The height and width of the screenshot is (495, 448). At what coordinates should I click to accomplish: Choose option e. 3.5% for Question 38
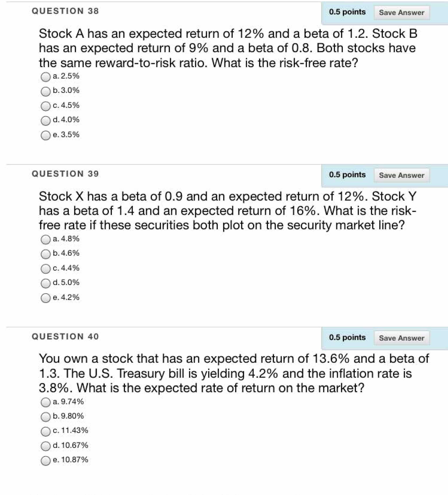(x=45, y=135)
